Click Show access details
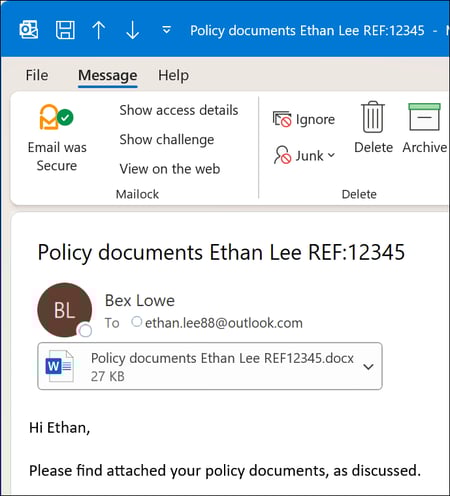The height and width of the screenshot is (496, 450). pyautogui.click(x=179, y=110)
